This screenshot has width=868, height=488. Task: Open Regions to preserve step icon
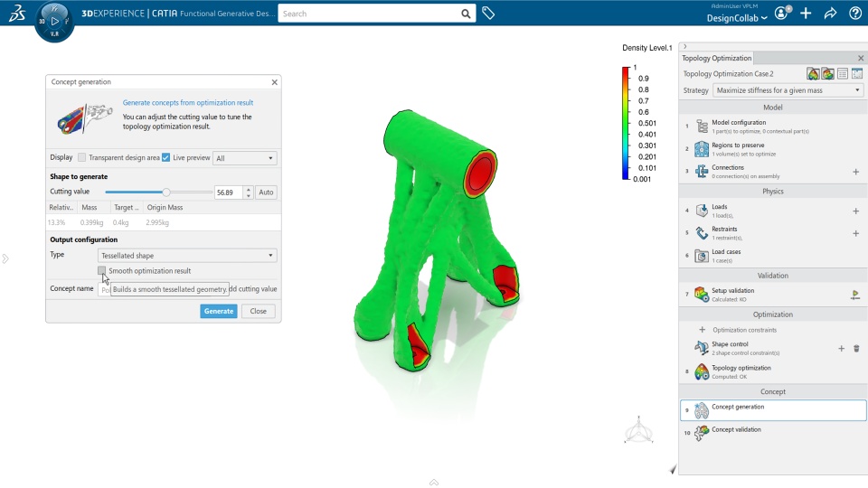pyautogui.click(x=702, y=149)
